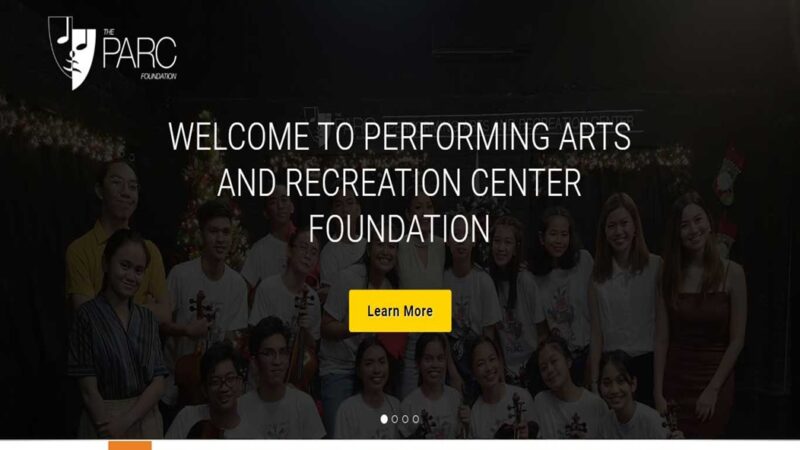
Task: Click the music note on the mask logo
Action: [63, 33]
